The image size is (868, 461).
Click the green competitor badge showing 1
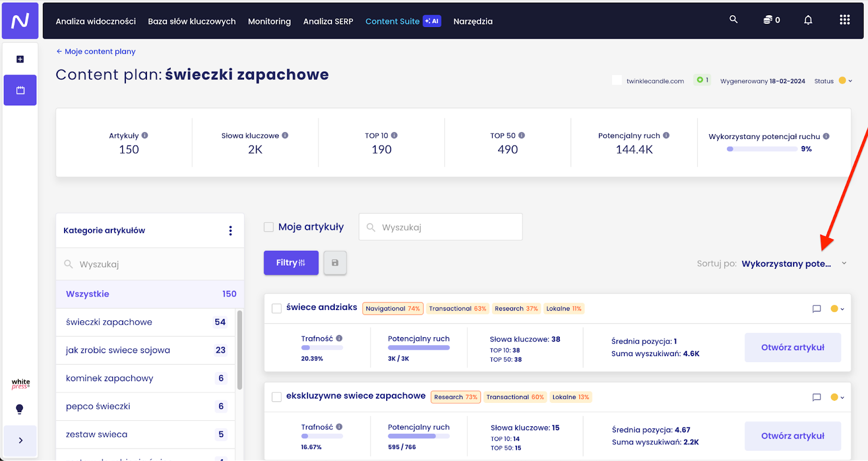click(703, 80)
